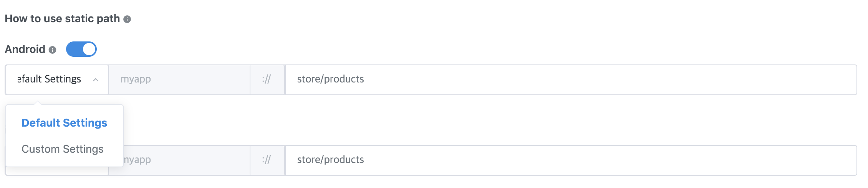Click the blue track of the Android toggle
Screen dimensions: 868x188
[x=74, y=49]
